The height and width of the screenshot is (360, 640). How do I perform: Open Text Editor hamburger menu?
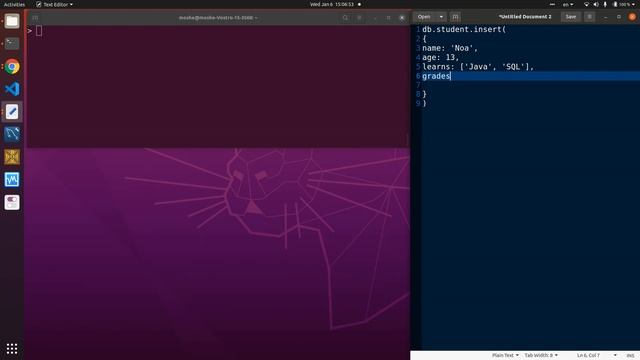pos(589,17)
